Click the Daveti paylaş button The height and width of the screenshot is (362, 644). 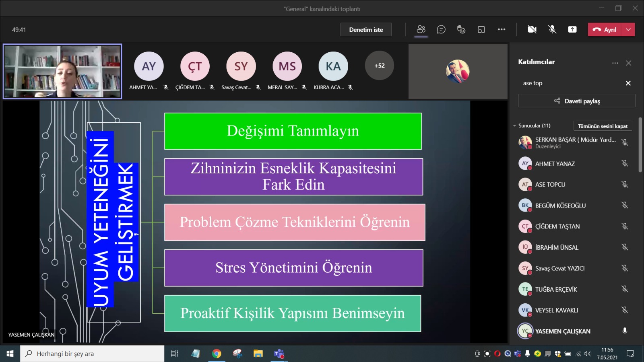[x=577, y=101]
